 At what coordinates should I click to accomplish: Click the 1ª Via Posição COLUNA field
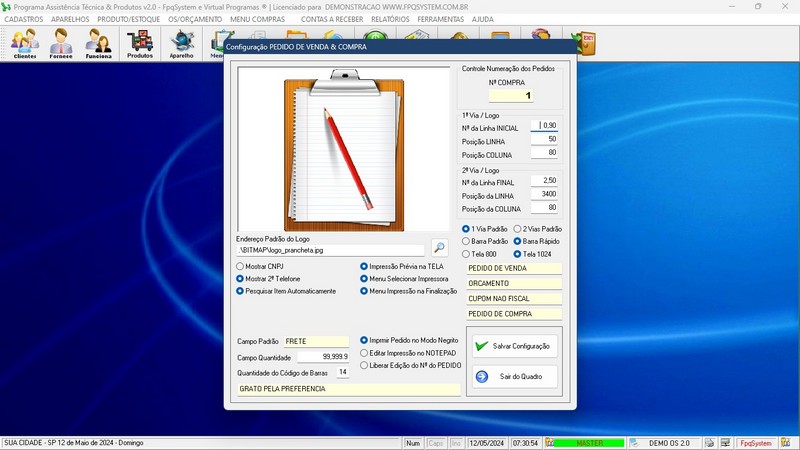pyautogui.click(x=544, y=153)
